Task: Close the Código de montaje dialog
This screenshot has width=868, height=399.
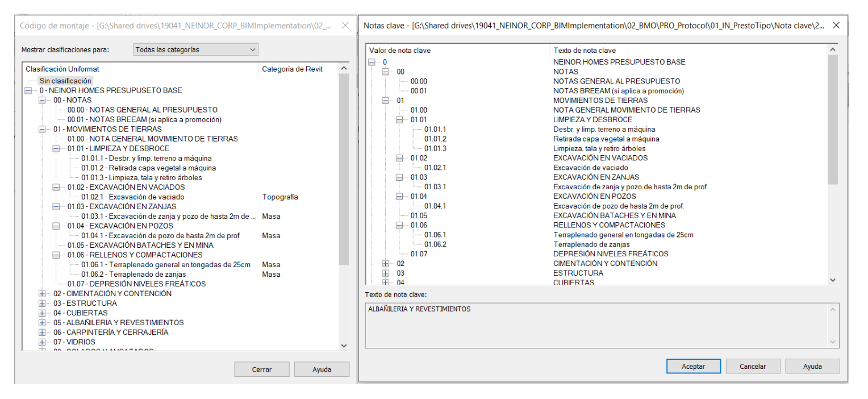Action: click(x=345, y=26)
